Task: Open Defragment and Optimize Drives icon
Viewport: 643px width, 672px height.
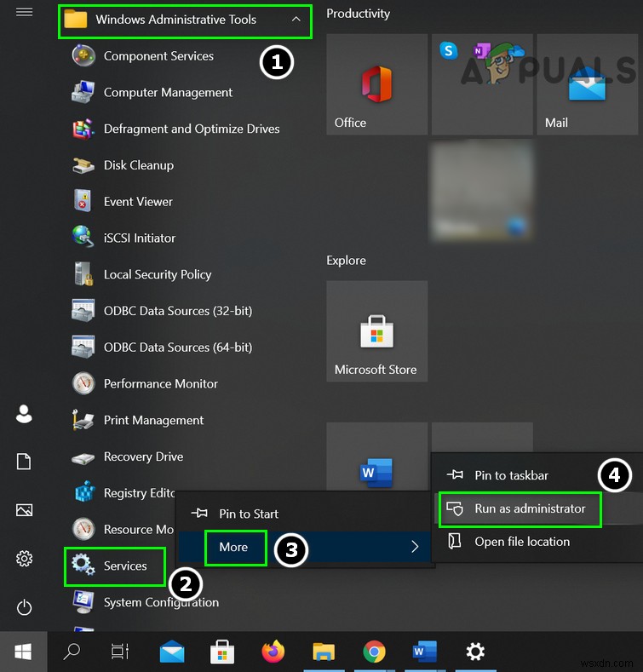Action: point(83,129)
